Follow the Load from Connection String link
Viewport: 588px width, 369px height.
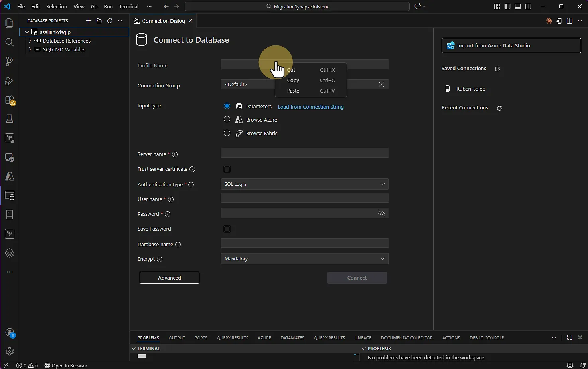[x=311, y=107]
